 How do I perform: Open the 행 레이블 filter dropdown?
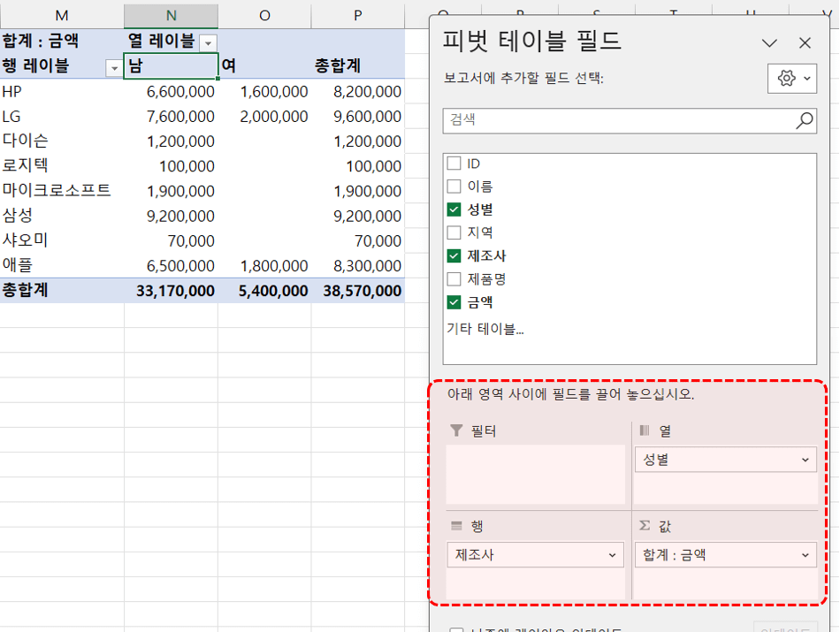[113, 68]
